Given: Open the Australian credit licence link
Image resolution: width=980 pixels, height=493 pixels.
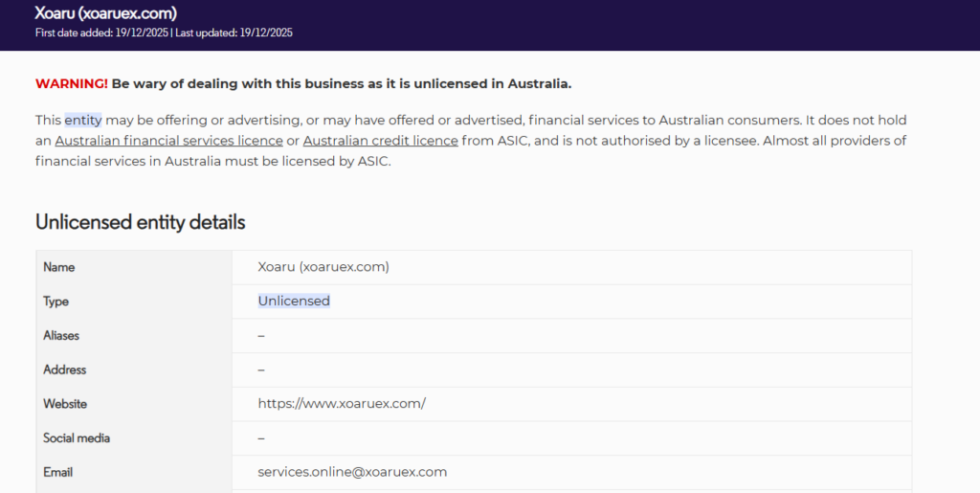Looking at the screenshot, I should click(380, 141).
